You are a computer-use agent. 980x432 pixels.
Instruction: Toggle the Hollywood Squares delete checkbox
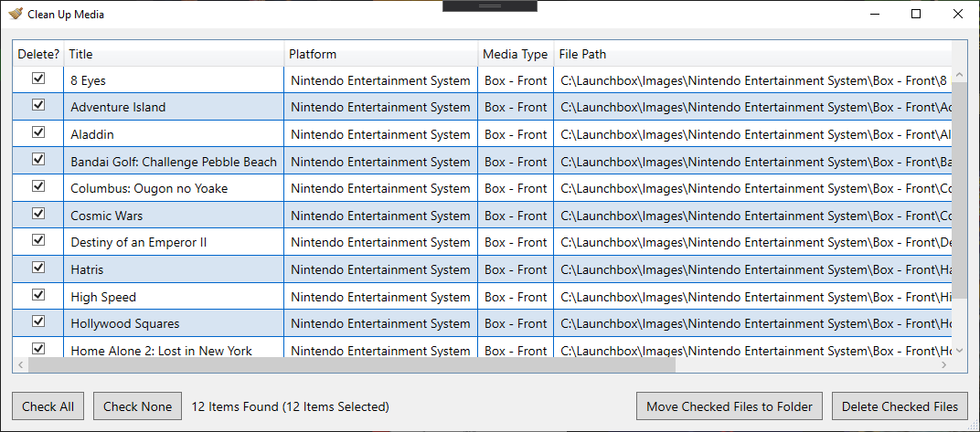[x=38, y=321]
